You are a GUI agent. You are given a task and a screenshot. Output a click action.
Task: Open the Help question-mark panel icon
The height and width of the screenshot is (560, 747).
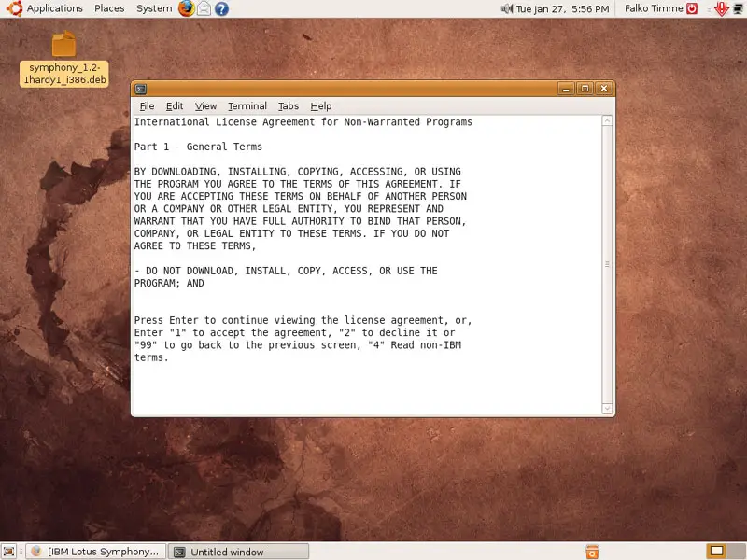tap(221, 8)
